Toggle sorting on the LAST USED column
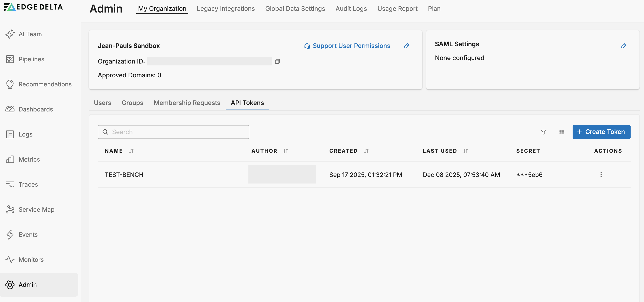The height and width of the screenshot is (302, 644). (x=465, y=151)
